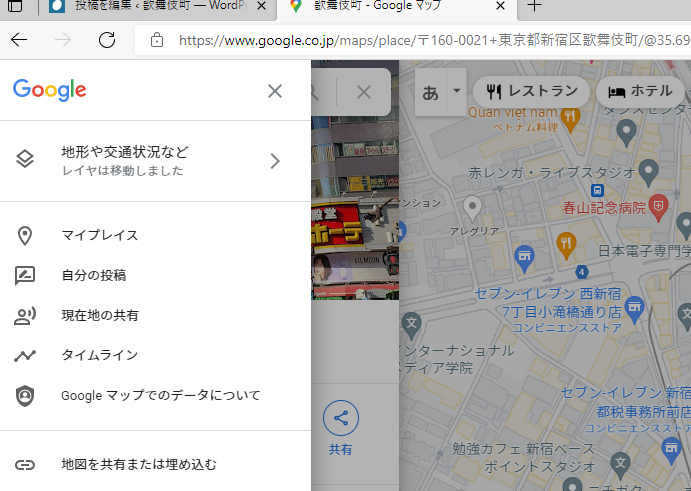Screen dimensions: 691x491
Task: Click the 自分の投稿 contribution icon
Action: 25,276
